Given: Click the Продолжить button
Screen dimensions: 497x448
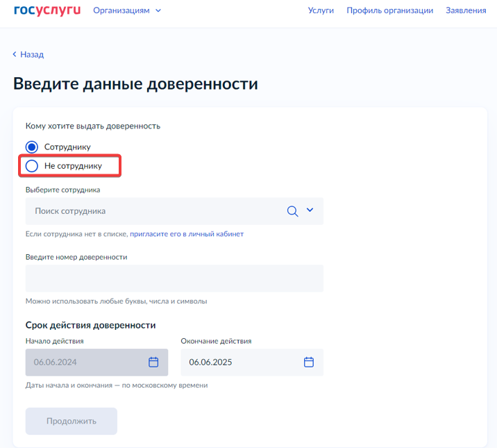Looking at the screenshot, I should (71, 421).
